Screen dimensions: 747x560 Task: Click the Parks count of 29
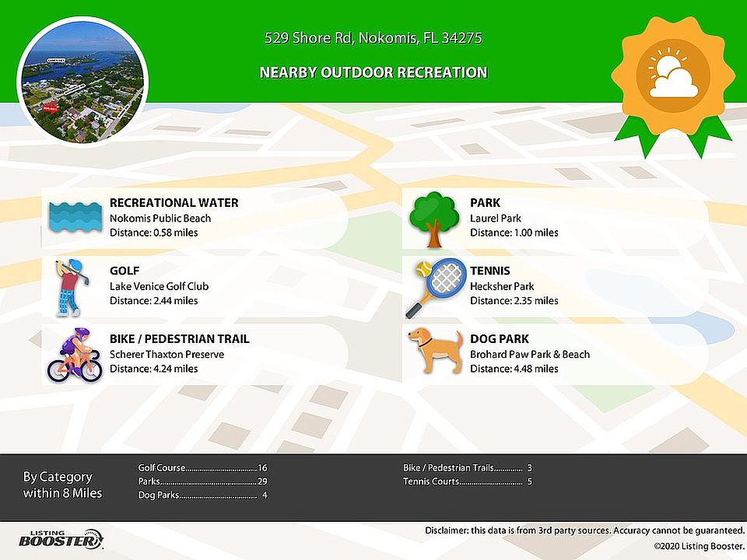[261, 482]
